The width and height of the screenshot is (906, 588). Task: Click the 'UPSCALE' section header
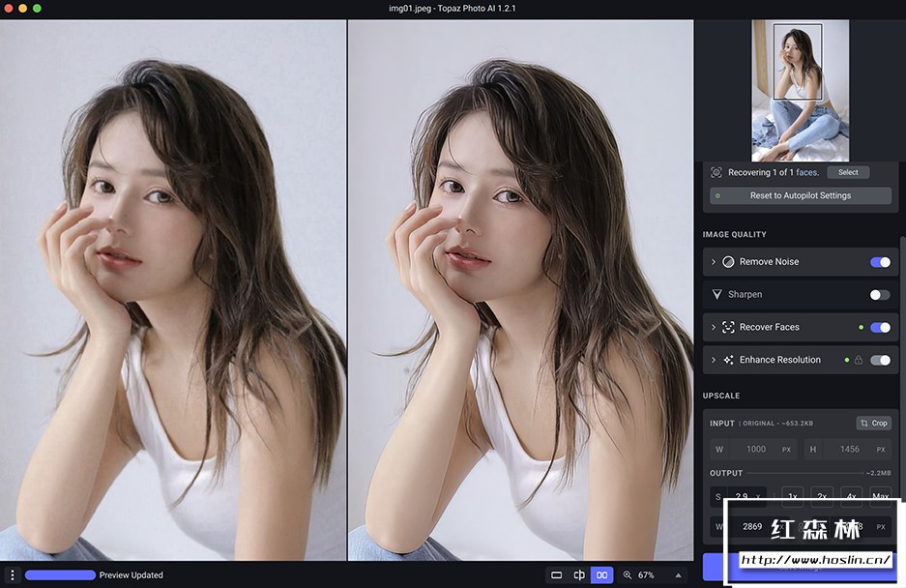click(721, 396)
